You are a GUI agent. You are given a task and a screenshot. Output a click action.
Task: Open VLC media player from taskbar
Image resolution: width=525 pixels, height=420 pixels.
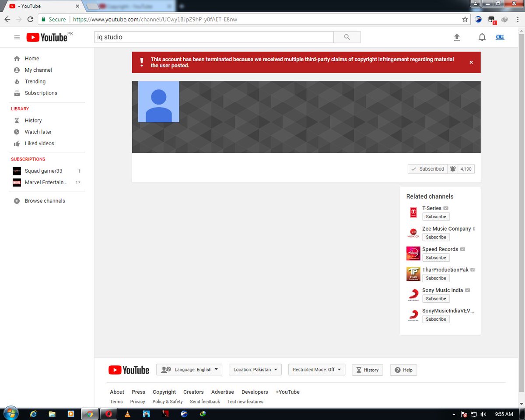pyautogui.click(x=128, y=413)
